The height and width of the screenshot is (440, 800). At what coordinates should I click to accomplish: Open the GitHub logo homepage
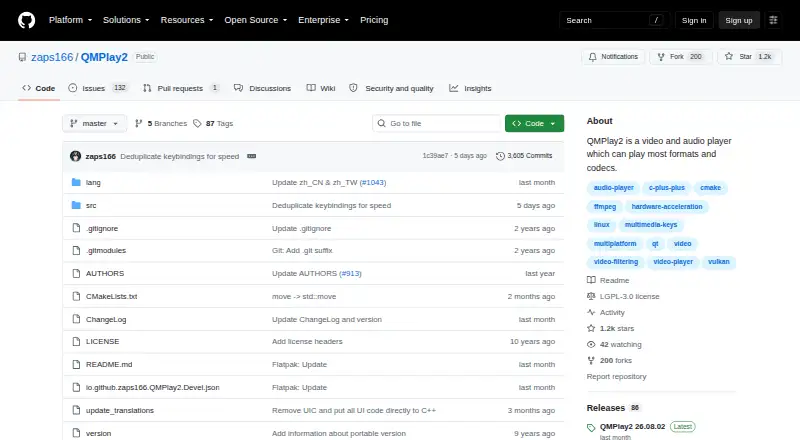coord(27,20)
